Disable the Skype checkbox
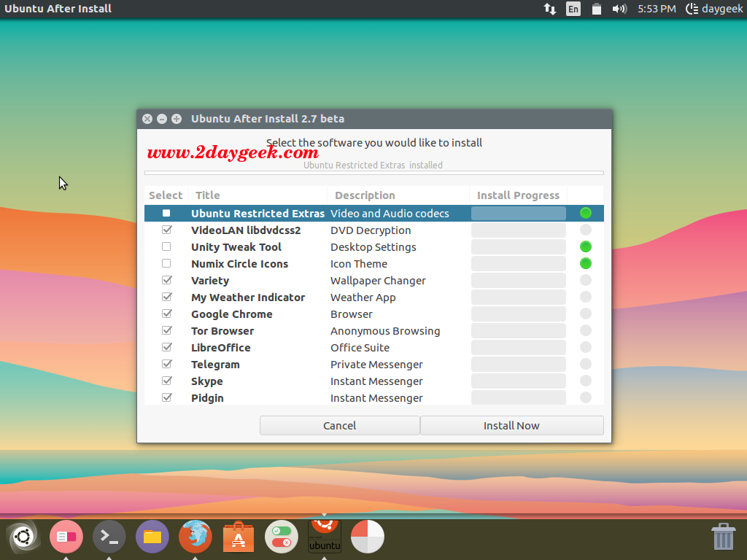 point(166,381)
